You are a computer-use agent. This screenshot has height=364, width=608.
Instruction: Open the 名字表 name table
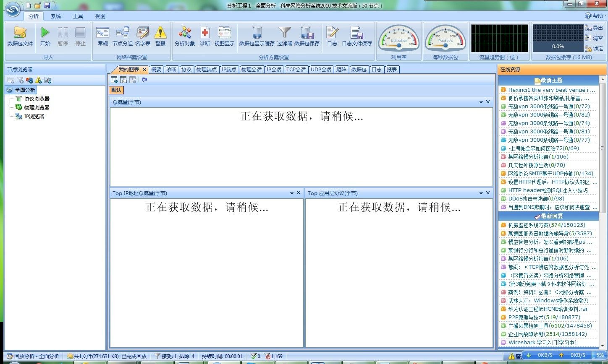[143, 36]
